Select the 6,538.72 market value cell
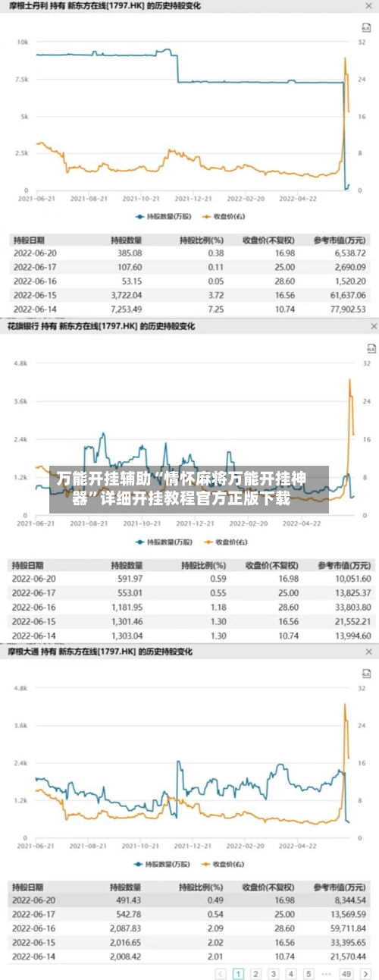Viewport: 379px width, 980px height. click(x=349, y=253)
